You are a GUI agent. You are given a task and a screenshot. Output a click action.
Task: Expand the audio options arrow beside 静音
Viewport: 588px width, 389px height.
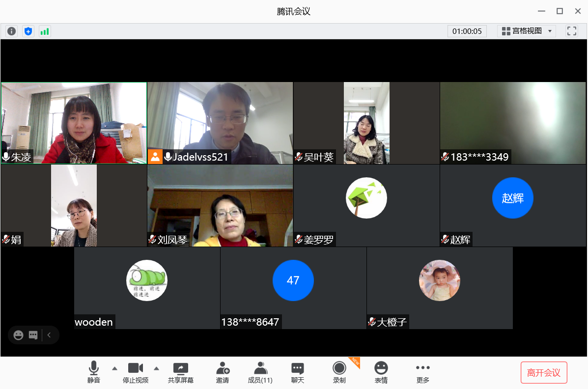coord(114,368)
